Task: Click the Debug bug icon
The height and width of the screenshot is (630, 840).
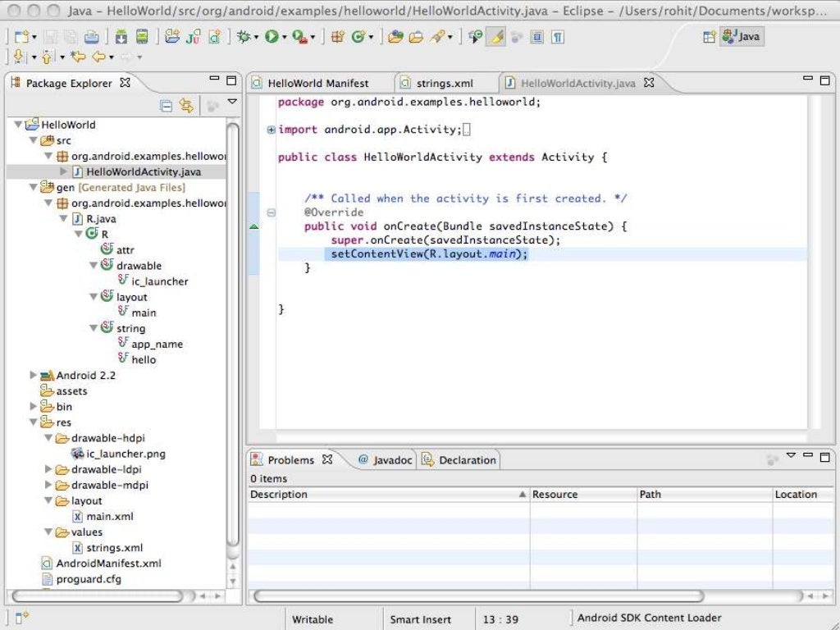Action: [244, 37]
